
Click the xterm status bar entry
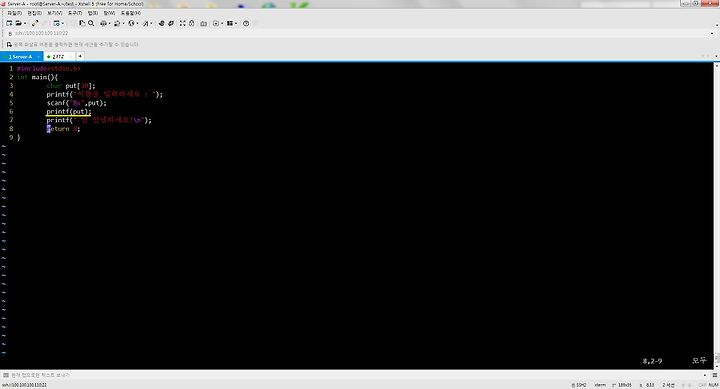(x=600, y=385)
